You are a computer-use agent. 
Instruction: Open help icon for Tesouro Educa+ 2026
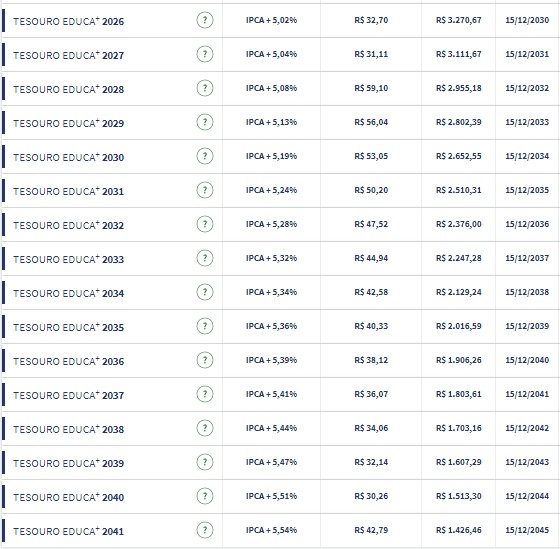pyautogui.click(x=205, y=20)
